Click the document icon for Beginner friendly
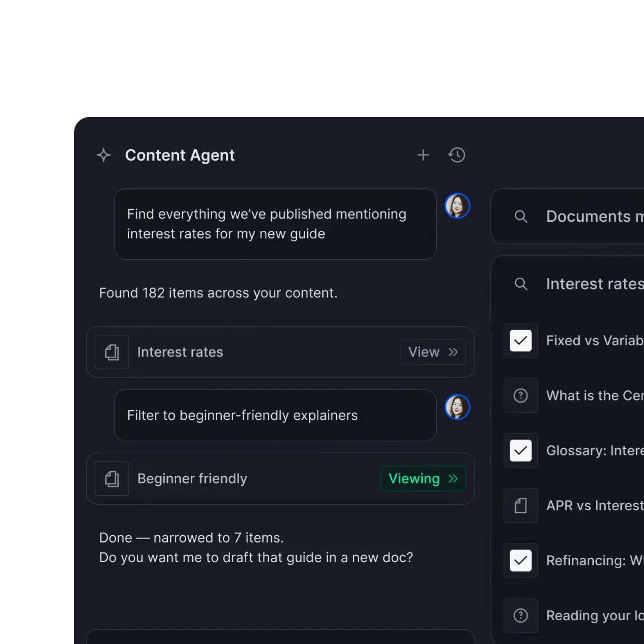The height and width of the screenshot is (644, 644). (x=112, y=479)
